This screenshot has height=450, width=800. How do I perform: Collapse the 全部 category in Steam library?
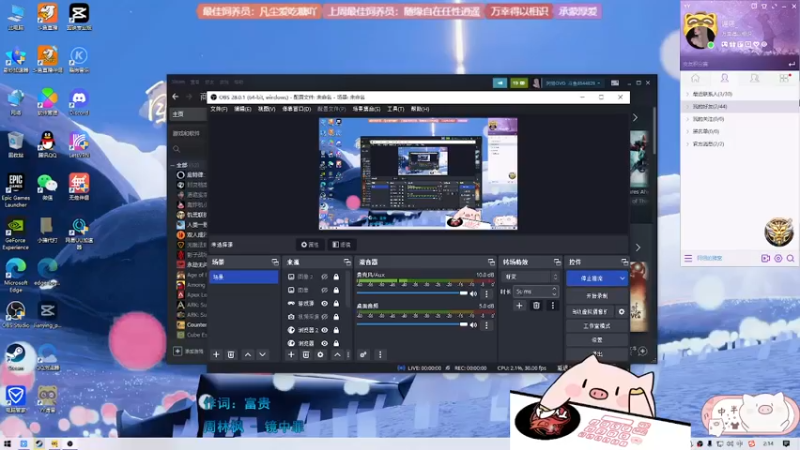(x=172, y=165)
